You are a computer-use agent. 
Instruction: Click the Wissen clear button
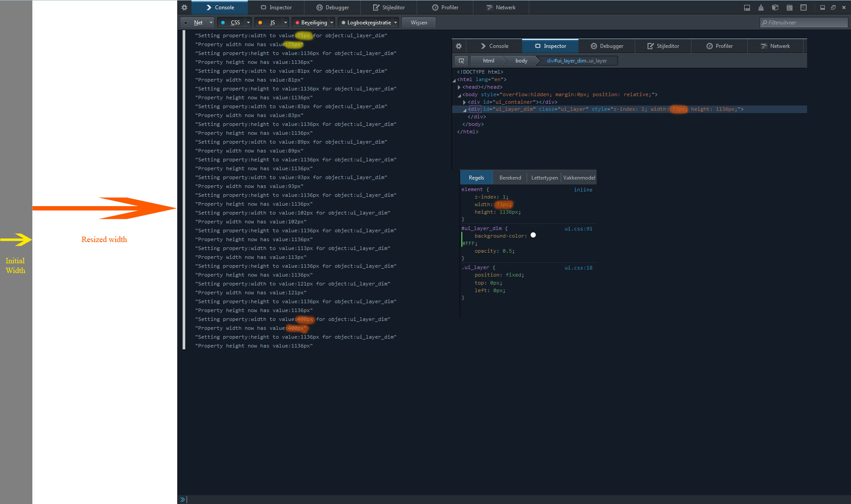(x=419, y=23)
